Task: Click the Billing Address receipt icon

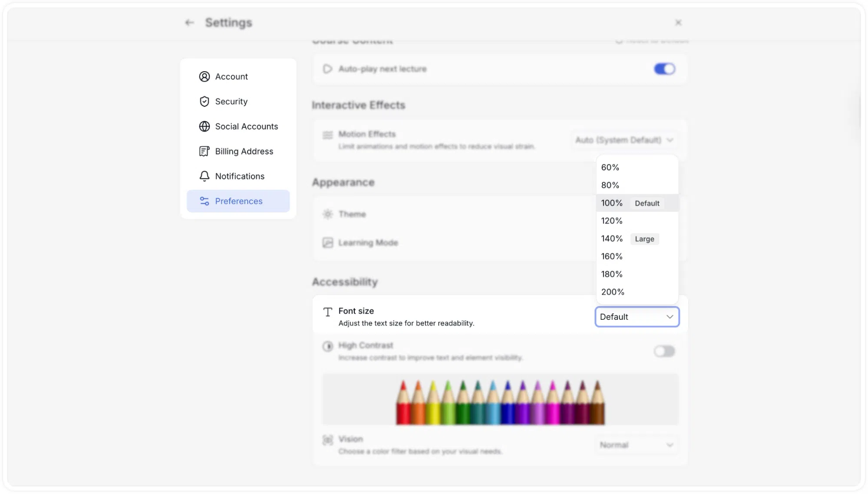Action: pos(205,151)
